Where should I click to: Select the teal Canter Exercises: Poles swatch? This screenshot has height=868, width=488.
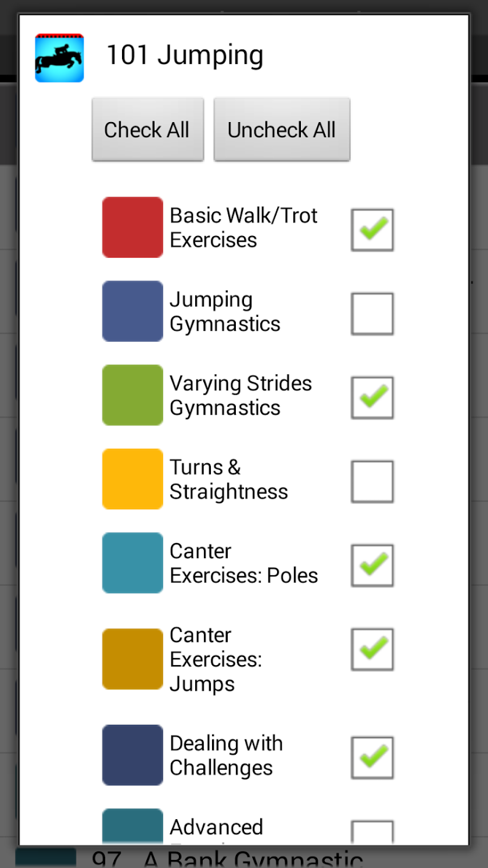click(132, 563)
